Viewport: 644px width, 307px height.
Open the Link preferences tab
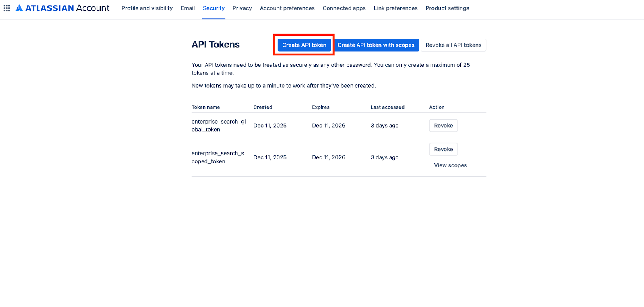(x=395, y=8)
